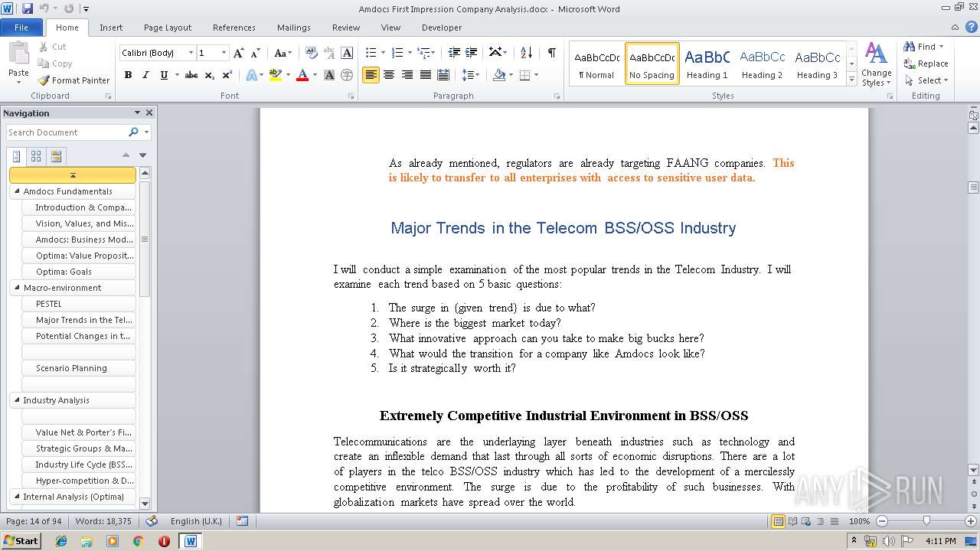980x551 pixels.
Task: Switch to Insert tab
Action: pos(111,28)
